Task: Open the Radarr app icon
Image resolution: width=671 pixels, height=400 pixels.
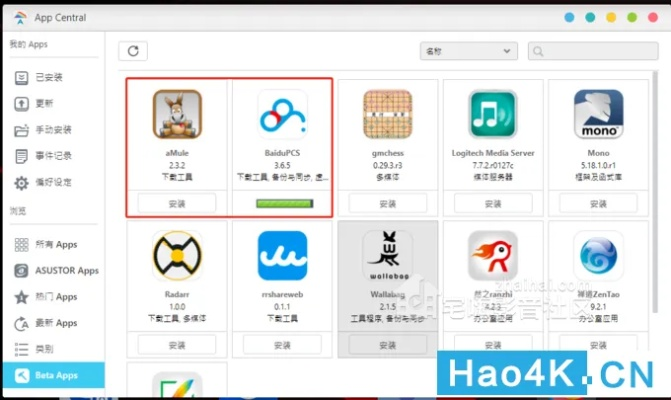Action: [x=177, y=256]
